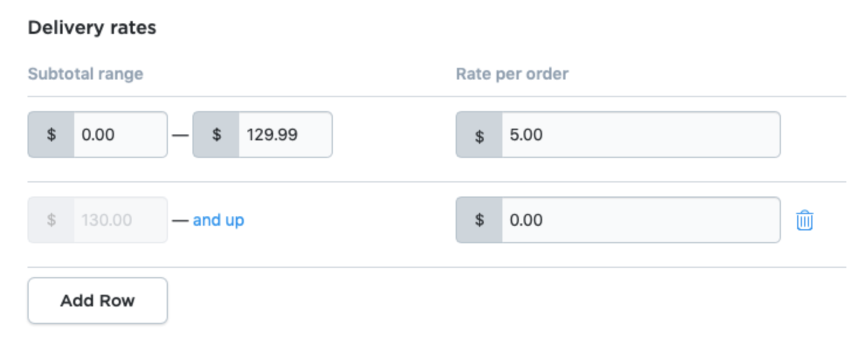
Task: Select the rate per order field showing 5.00
Action: [x=640, y=135]
